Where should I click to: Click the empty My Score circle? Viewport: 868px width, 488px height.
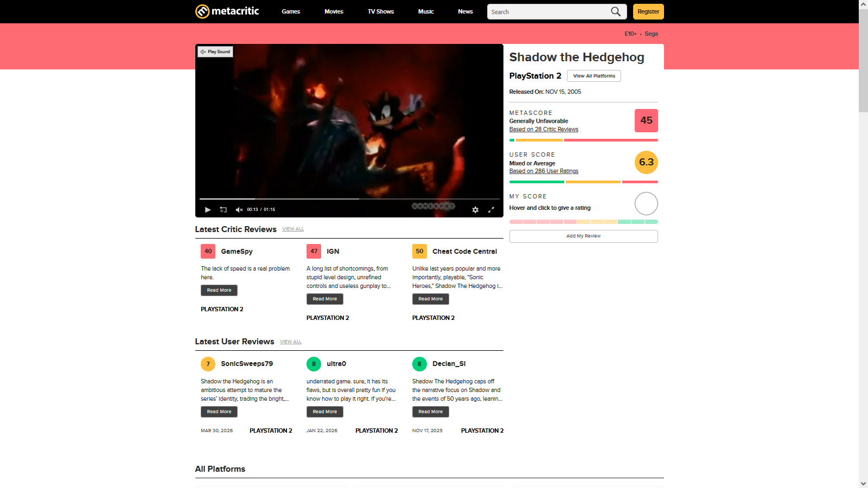646,204
